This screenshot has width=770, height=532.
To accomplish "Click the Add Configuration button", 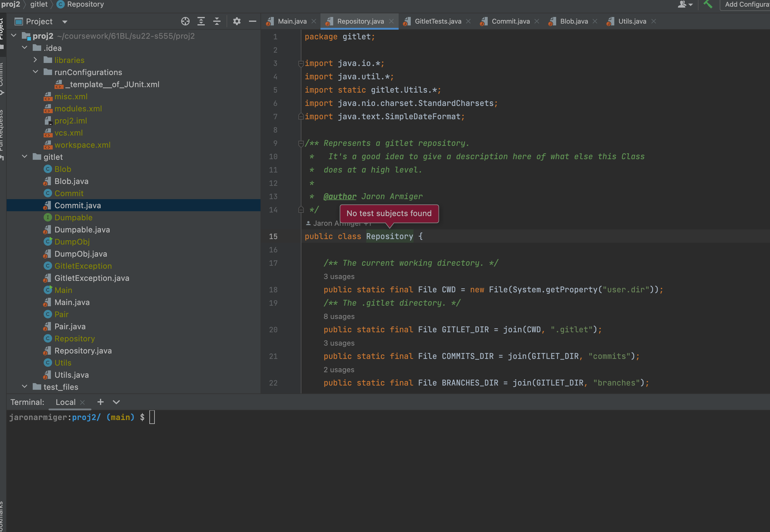I will [x=747, y=5].
